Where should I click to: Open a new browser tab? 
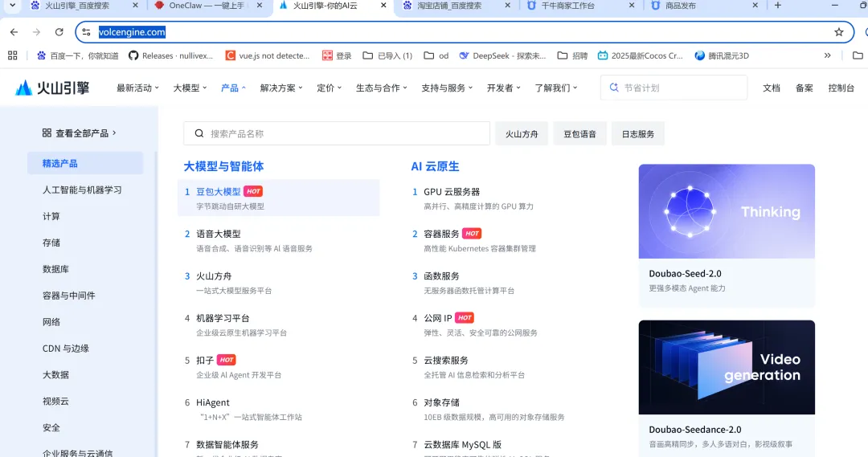[778, 6]
